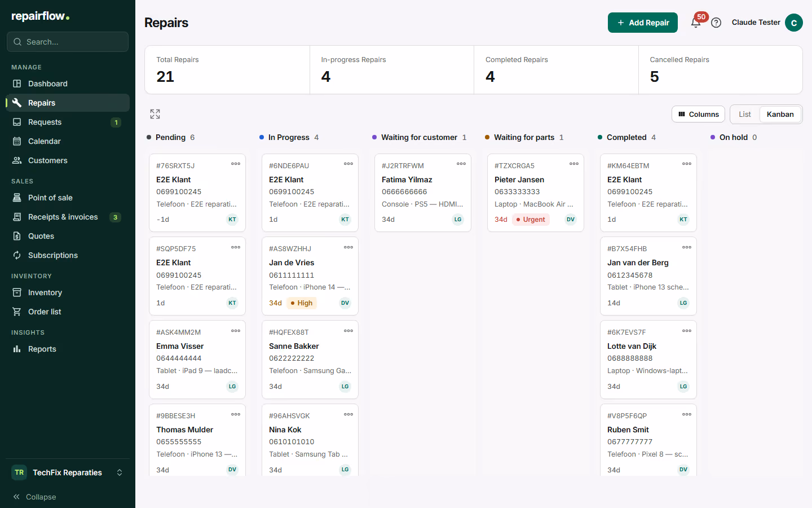812x508 pixels.
Task: Click the High priority badge
Action: [x=302, y=303]
